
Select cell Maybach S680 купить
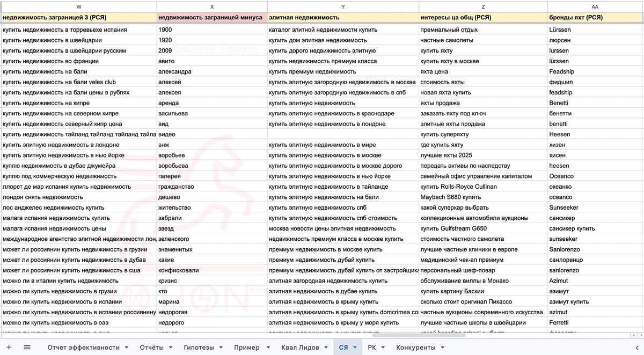(483, 197)
